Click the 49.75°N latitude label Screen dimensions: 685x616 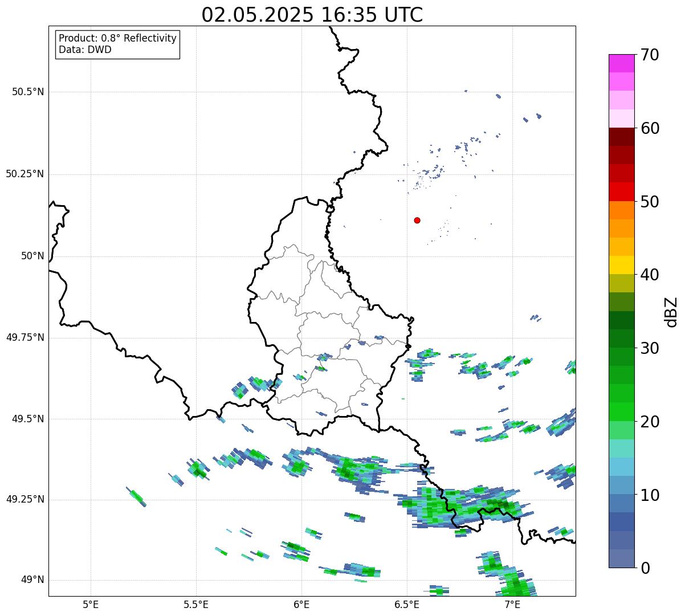pos(25,337)
